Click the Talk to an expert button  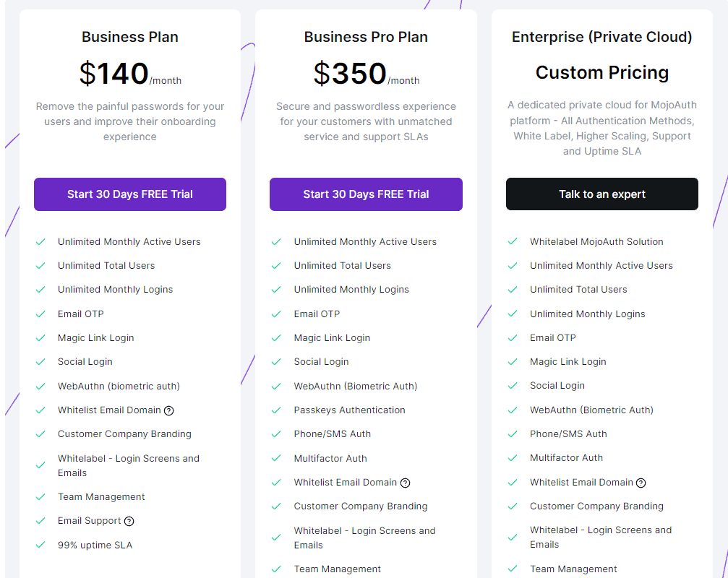click(601, 194)
